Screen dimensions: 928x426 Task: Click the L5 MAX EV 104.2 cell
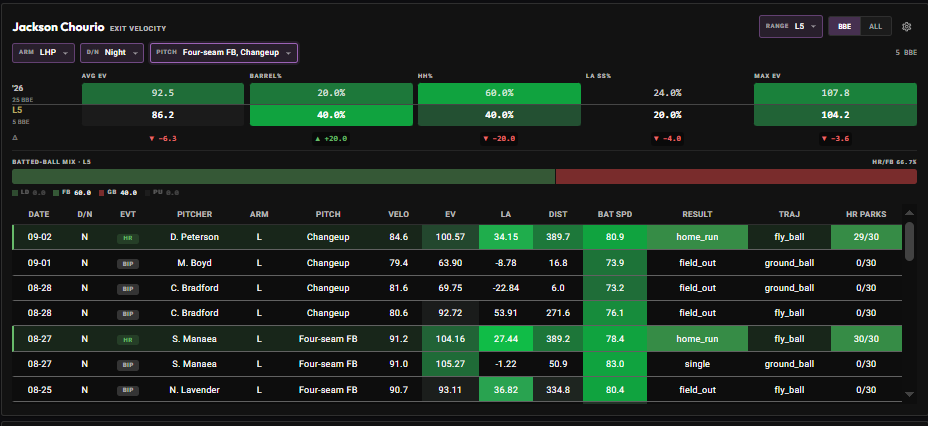click(835, 115)
